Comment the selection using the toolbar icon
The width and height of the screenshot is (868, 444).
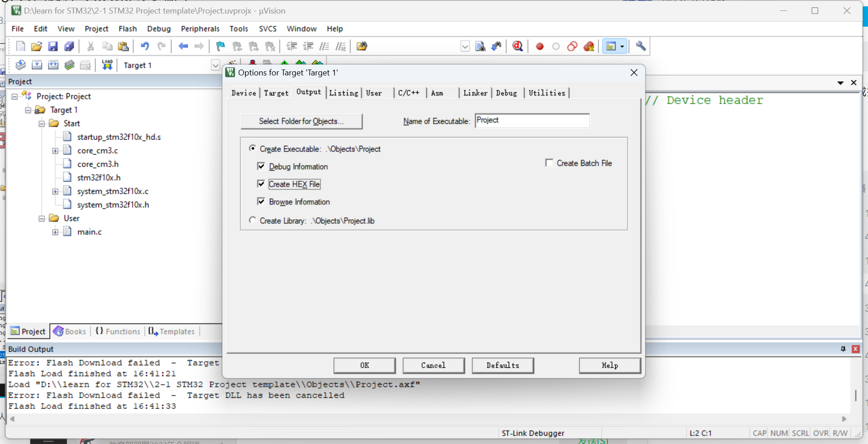click(325, 46)
